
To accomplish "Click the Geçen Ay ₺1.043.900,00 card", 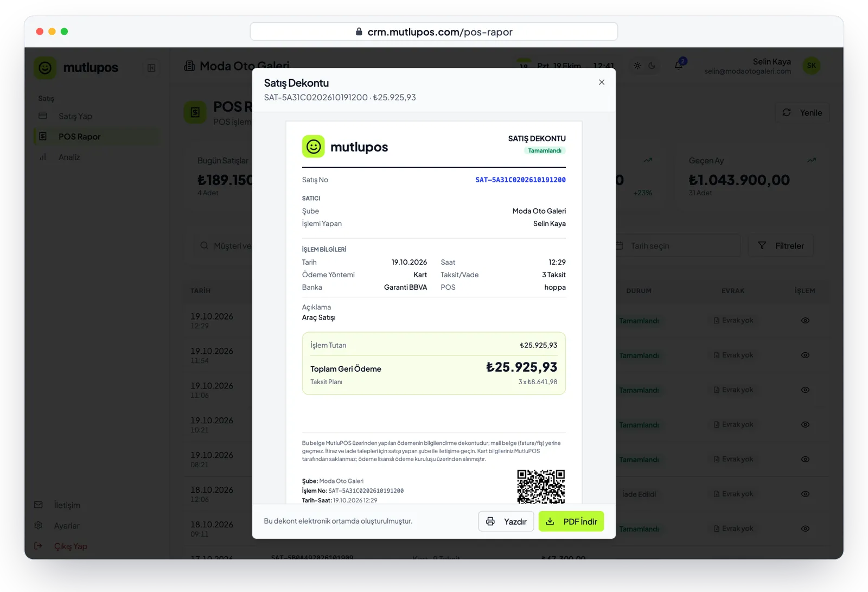I will tap(752, 176).
